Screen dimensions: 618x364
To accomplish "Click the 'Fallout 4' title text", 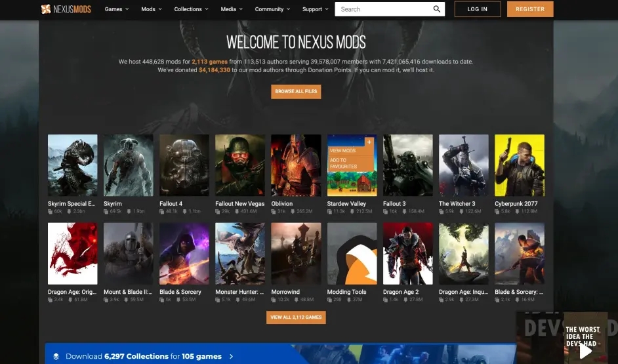I will click(x=171, y=204).
